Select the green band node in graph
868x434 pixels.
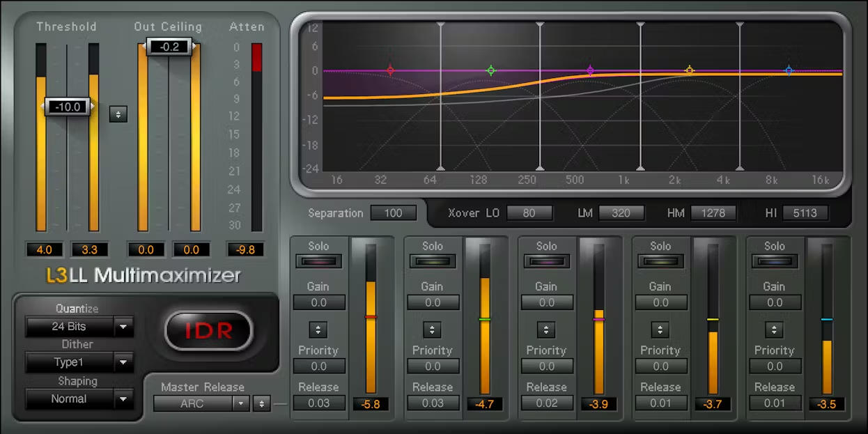pyautogui.click(x=491, y=70)
